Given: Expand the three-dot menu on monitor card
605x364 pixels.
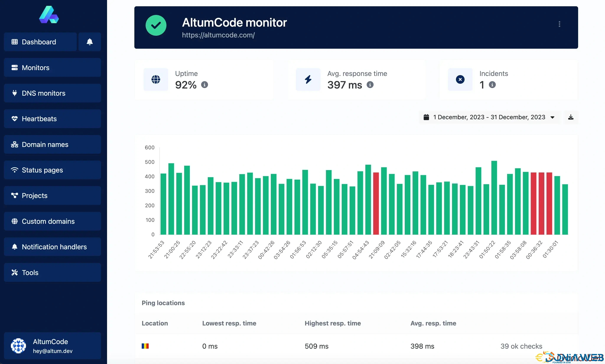Looking at the screenshot, I should (559, 24).
